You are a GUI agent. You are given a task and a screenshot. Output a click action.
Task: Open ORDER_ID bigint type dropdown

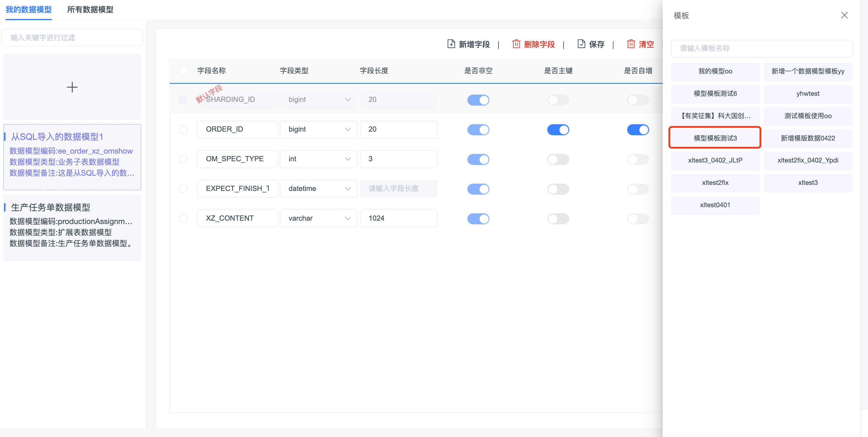(318, 129)
